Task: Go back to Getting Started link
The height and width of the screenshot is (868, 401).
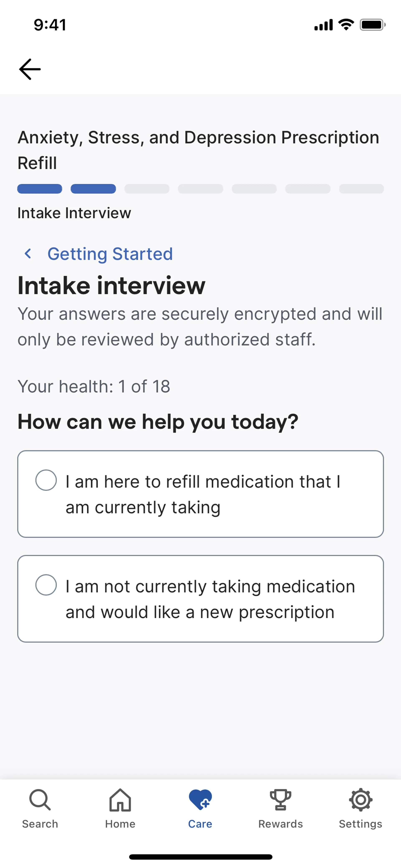Action: click(x=110, y=254)
